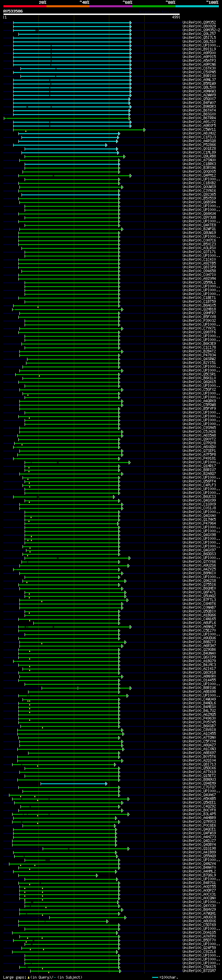Select the UniRef100_B9RIX0 label
The height and width of the screenshot is (980, 222).
pyautogui.click(x=199, y=76)
